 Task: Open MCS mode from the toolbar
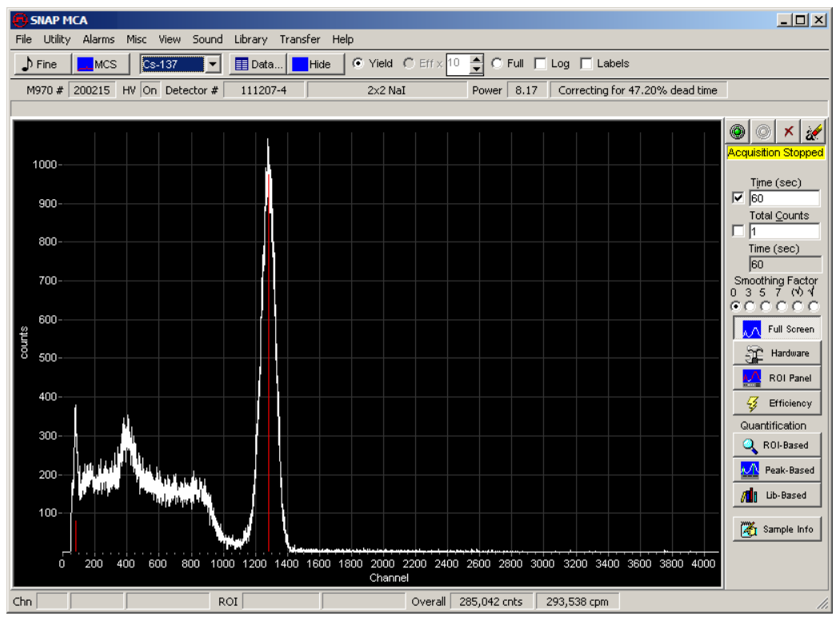100,64
